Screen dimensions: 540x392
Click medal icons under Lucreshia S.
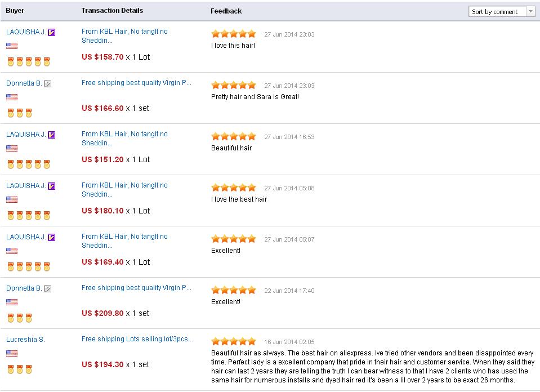(x=20, y=369)
